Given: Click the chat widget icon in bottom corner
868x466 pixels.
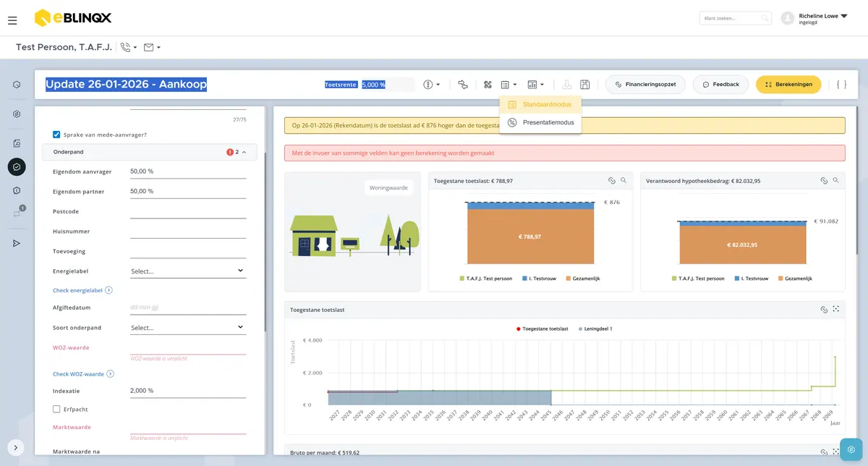Looking at the screenshot, I should point(851,449).
